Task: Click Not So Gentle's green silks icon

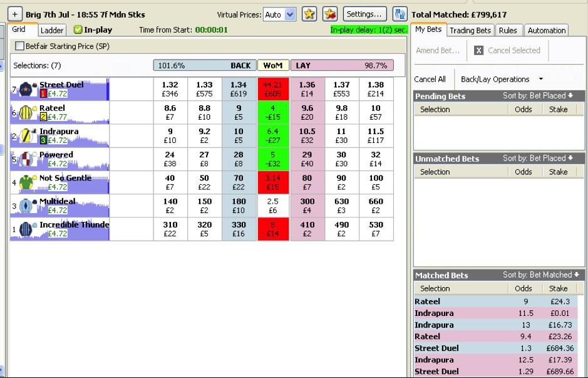Action: tap(26, 183)
